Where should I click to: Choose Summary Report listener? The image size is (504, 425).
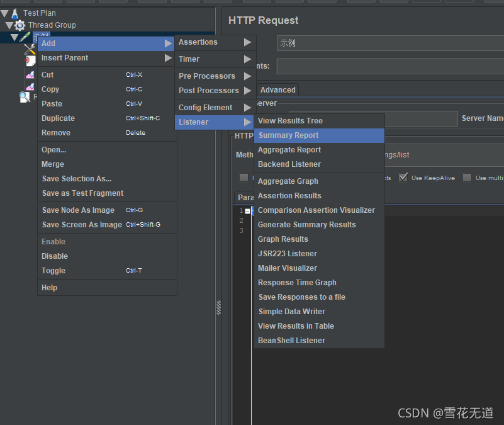[x=319, y=135]
